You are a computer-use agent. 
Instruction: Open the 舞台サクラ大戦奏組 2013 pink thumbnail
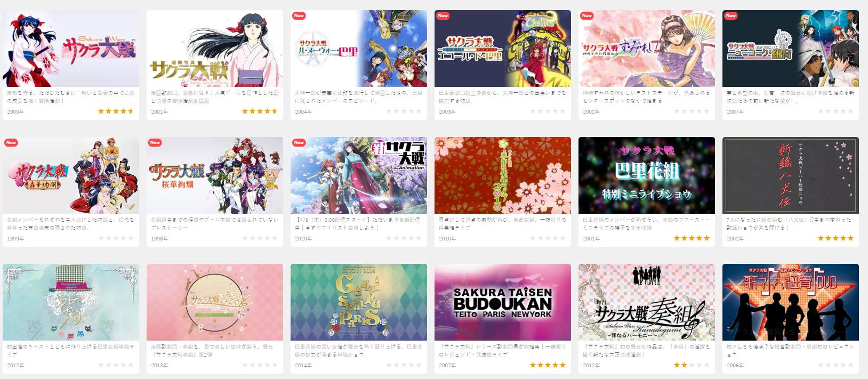[215, 302]
